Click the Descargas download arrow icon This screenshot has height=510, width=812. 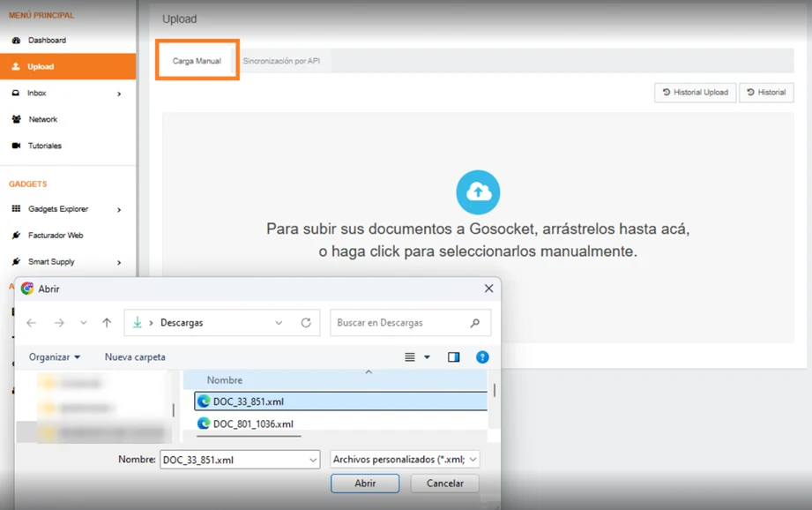tap(138, 322)
